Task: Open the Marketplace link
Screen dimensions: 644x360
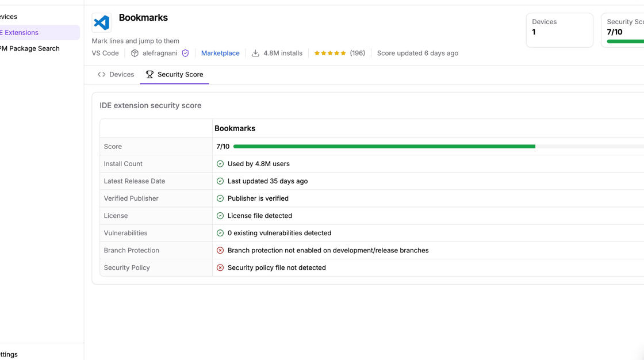Action: click(220, 53)
